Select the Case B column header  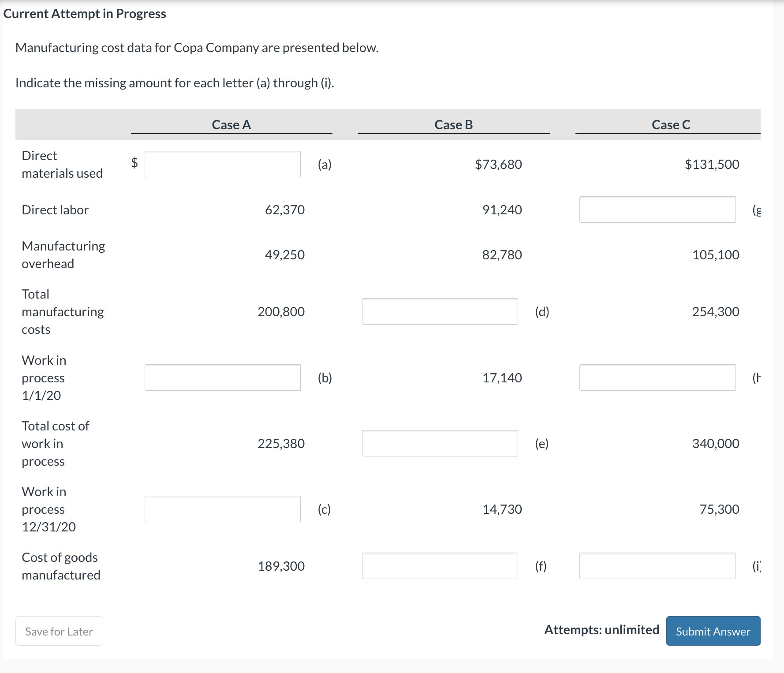(454, 124)
